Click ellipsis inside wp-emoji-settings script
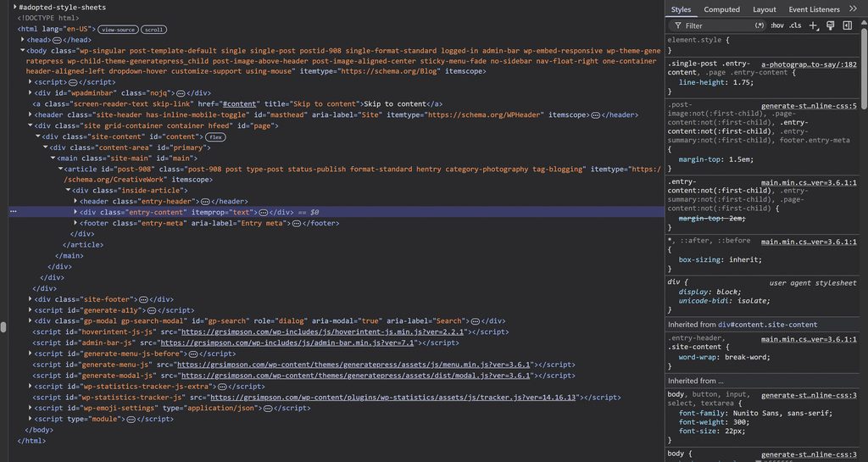The image size is (868, 462). click(267, 409)
